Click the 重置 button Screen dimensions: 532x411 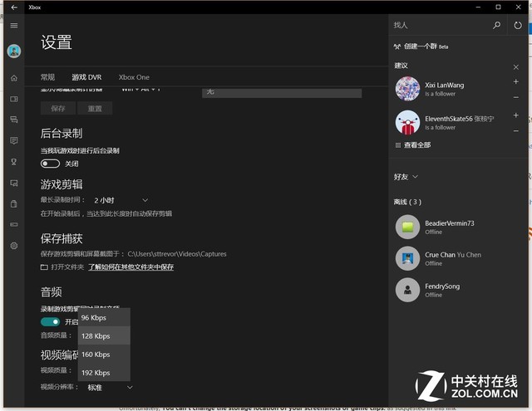[95, 109]
